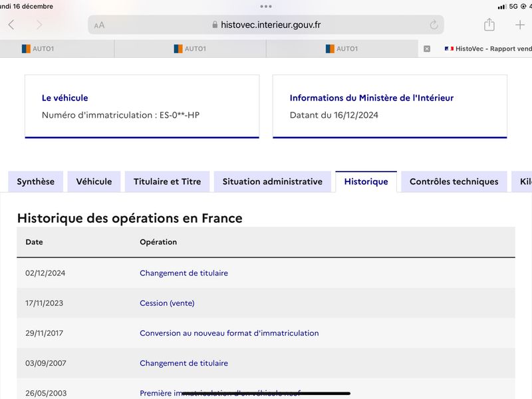Click the Datant du 16/12/2024 text

tap(334, 115)
